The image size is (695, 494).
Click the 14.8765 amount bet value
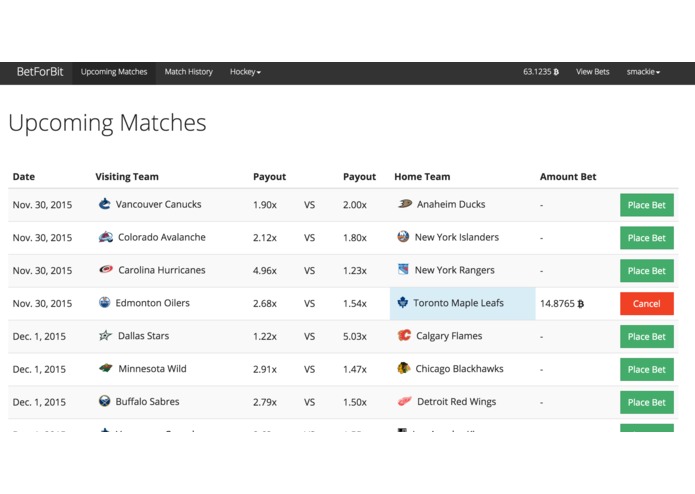pos(562,303)
